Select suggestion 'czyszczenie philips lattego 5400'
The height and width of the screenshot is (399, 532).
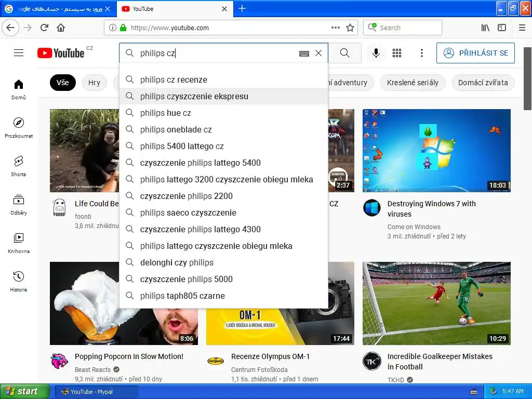pyautogui.click(x=224, y=163)
